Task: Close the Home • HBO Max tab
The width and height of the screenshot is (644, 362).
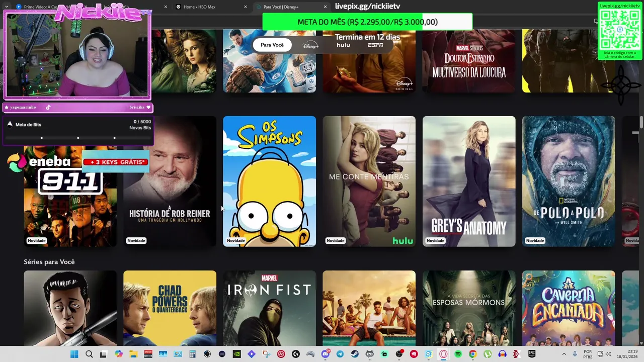Action: [x=246, y=7]
